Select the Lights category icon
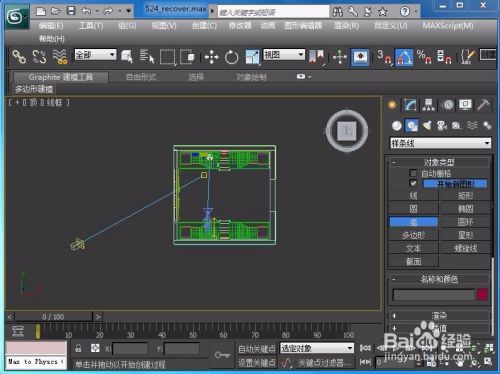 [427, 125]
